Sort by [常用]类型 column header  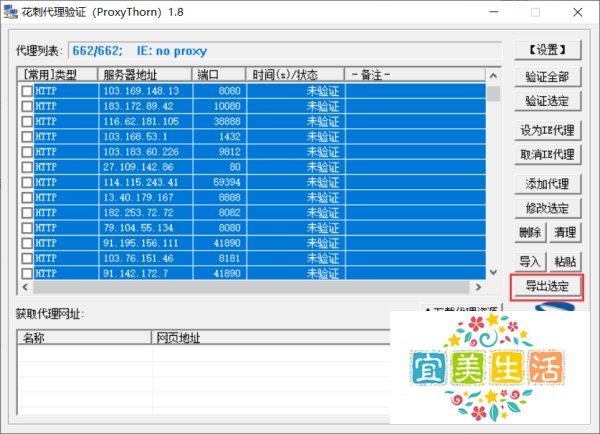click(x=58, y=75)
